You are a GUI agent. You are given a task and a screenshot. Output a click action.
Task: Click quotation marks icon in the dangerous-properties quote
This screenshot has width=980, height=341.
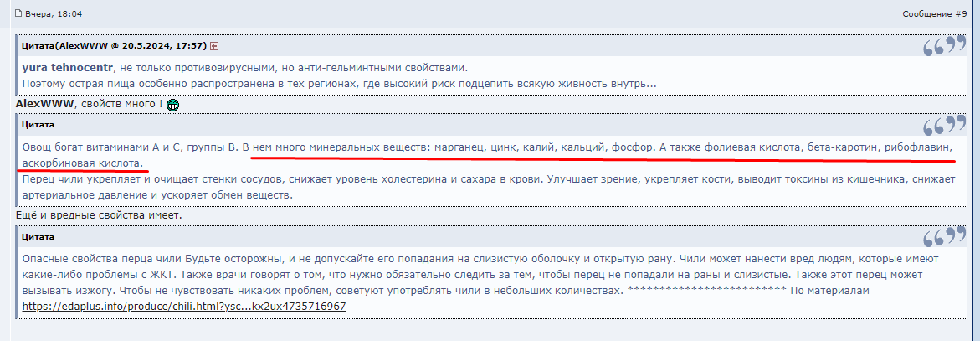click(x=944, y=238)
